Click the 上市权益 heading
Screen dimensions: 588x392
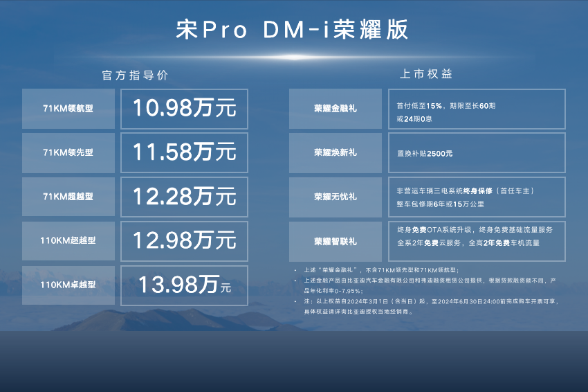426,73
